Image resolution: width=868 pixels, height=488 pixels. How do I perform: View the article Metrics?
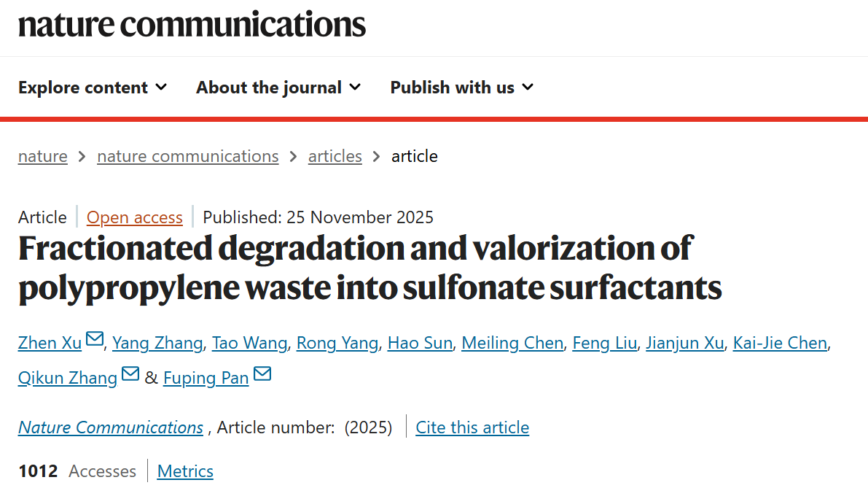click(x=185, y=471)
